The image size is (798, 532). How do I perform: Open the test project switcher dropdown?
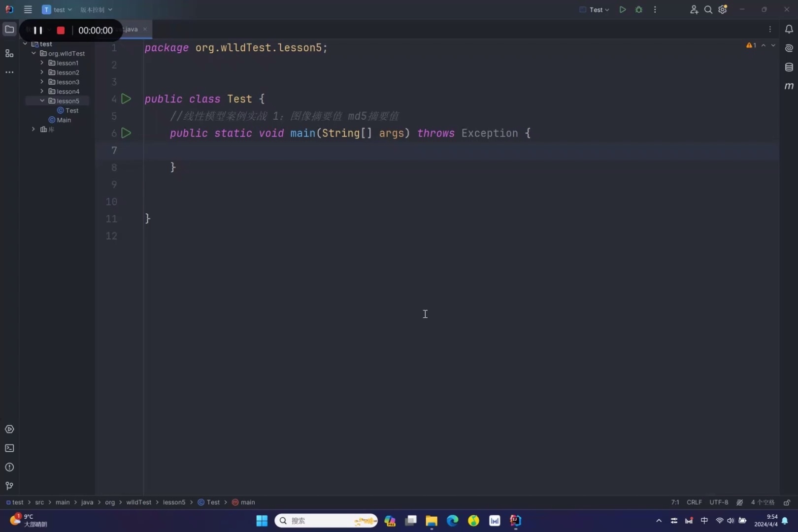(58, 9)
